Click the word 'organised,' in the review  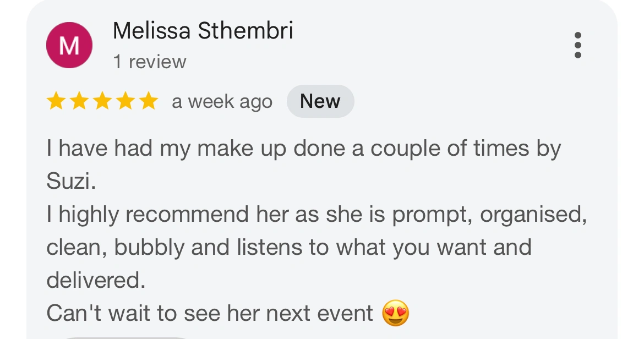tap(533, 214)
